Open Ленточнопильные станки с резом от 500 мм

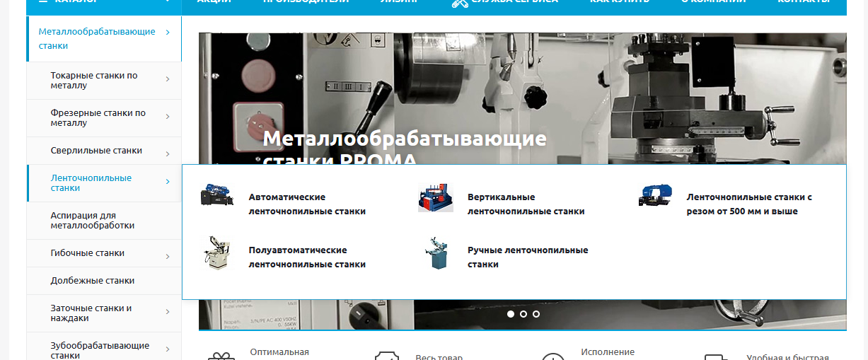[x=749, y=204]
